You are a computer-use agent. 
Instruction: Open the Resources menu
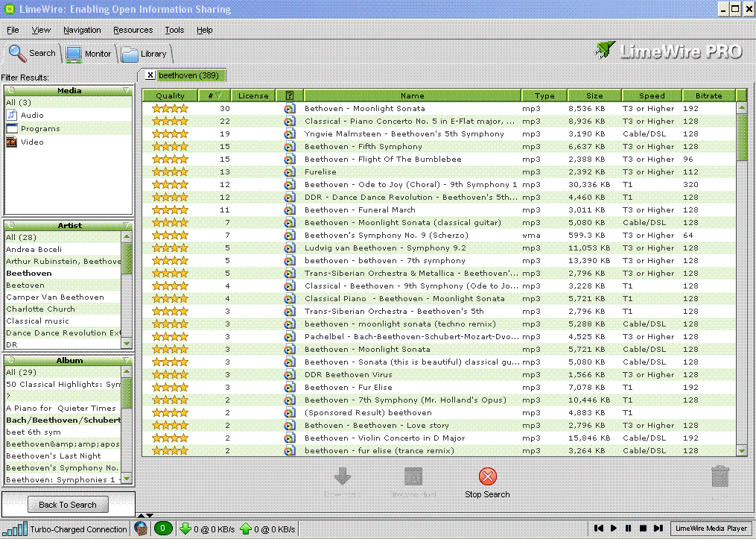(x=133, y=30)
